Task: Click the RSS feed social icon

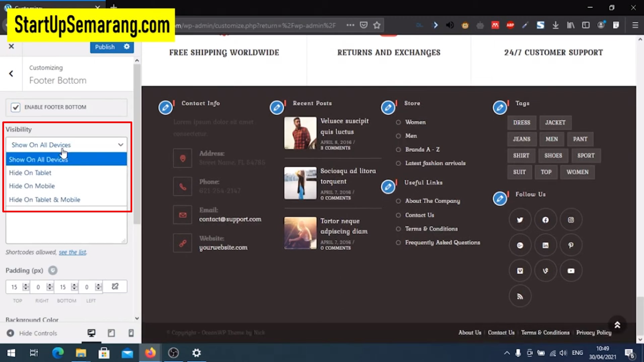Action: click(520, 296)
